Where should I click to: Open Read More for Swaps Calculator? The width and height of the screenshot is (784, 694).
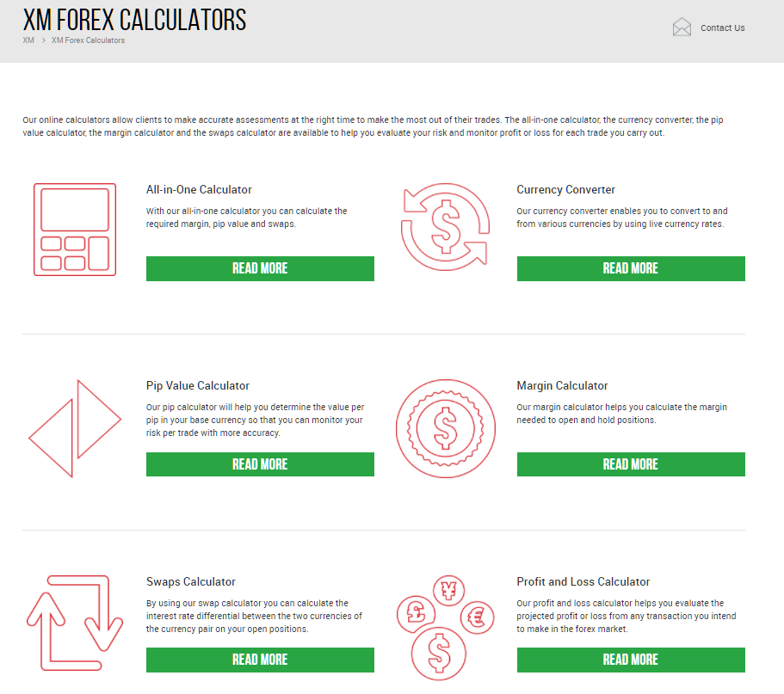tap(260, 660)
